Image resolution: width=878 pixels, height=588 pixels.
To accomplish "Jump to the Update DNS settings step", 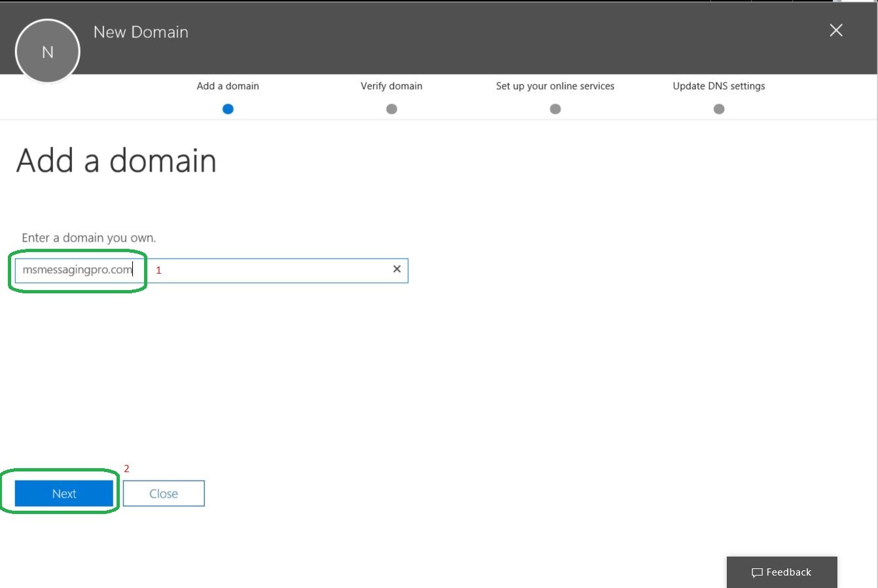I will click(719, 86).
